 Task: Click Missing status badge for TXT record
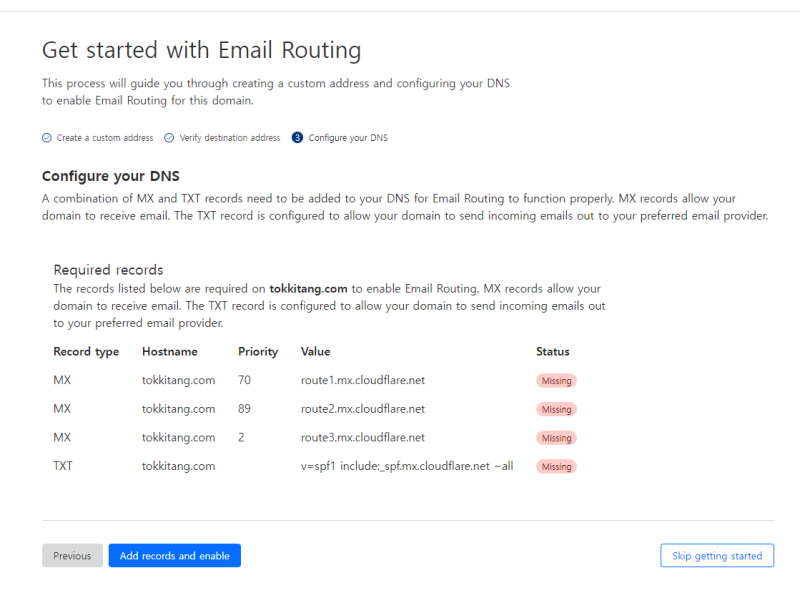pos(556,467)
